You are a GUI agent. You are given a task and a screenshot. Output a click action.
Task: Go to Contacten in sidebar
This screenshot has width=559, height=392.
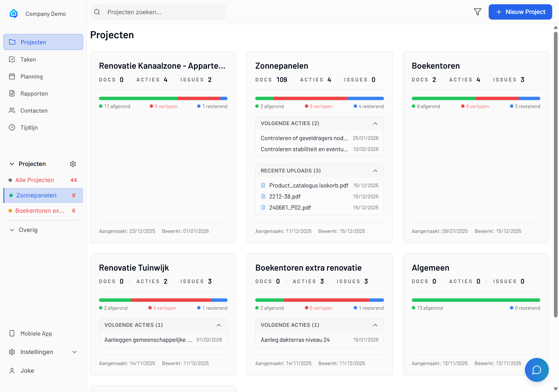point(34,111)
